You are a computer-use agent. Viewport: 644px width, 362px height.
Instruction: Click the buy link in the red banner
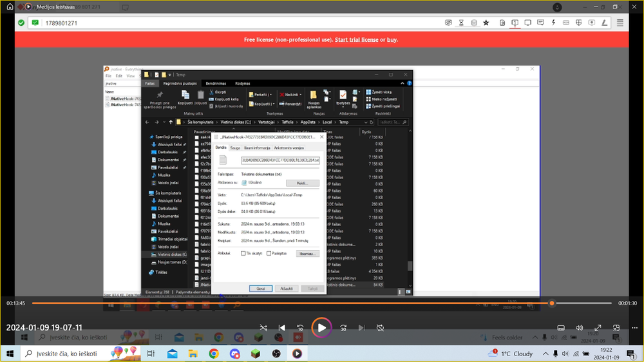tap(392, 40)
